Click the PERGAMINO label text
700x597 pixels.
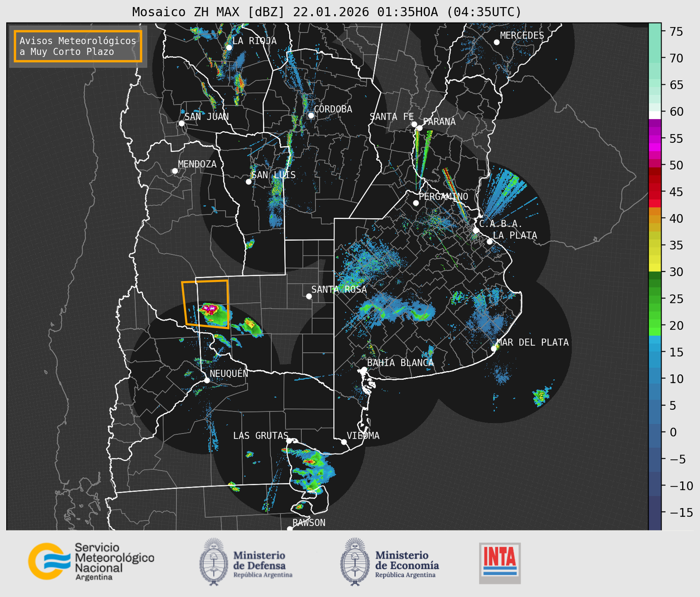(443, 196)
